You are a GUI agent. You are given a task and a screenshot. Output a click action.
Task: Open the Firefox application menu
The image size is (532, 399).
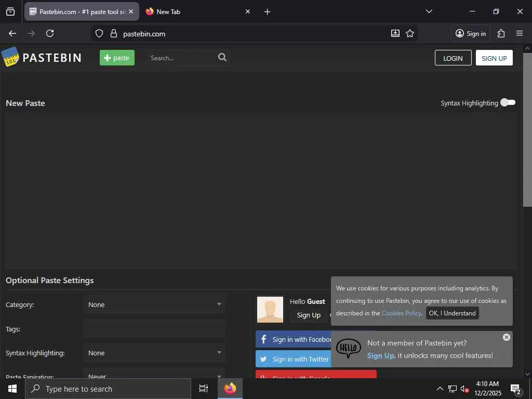click(x=520, y=33)
